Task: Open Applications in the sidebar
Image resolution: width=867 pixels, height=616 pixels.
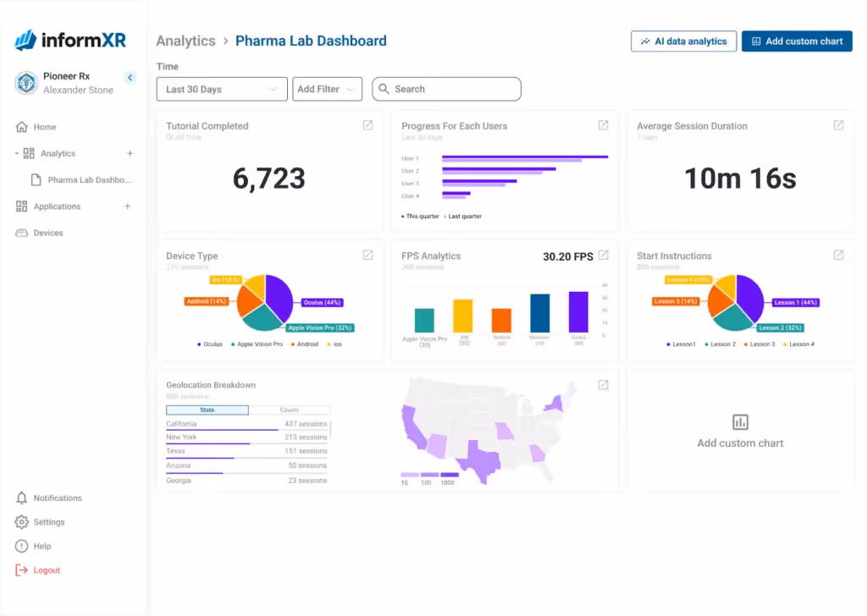Action: [x=57, y=206]
